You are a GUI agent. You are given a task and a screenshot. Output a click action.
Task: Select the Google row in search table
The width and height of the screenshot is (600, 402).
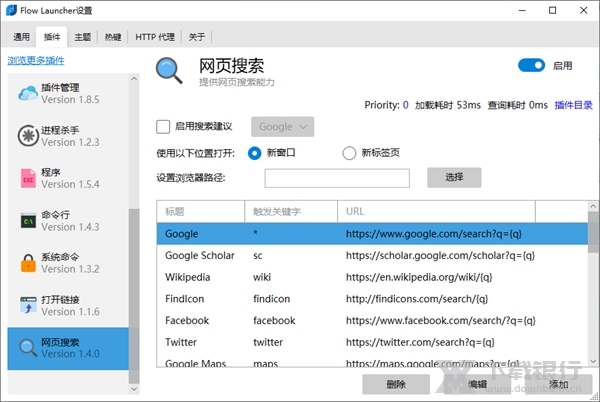(372, 234)
